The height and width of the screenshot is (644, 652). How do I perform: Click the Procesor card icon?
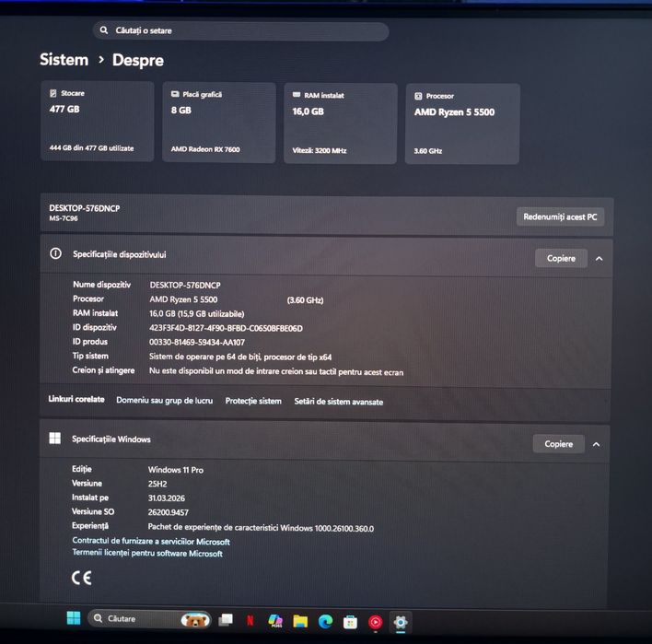pos(418,96)
